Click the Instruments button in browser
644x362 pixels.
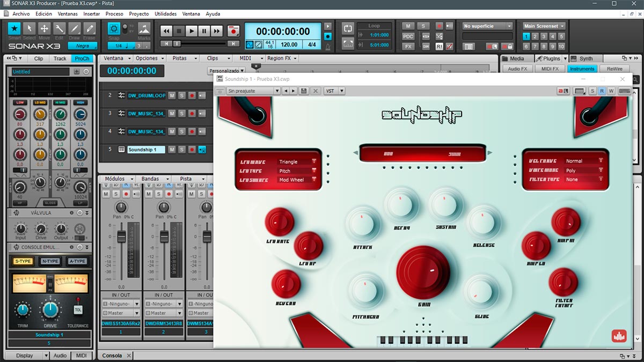coord(582,69)
